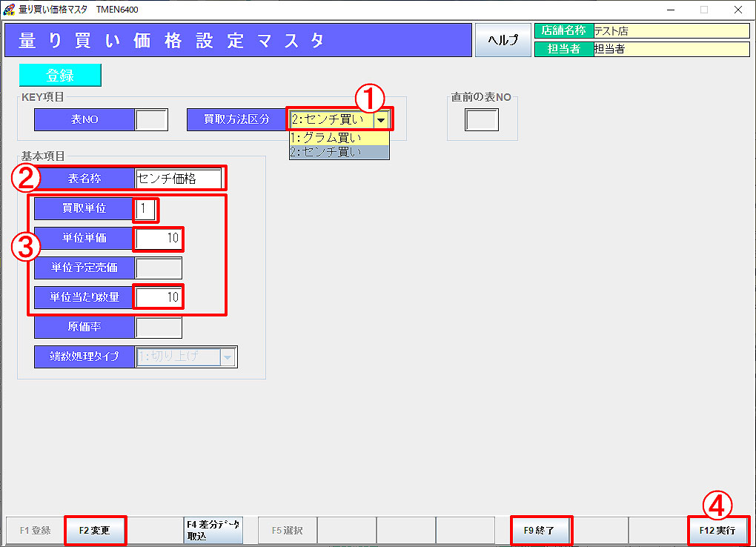Click the 単位単価 input field
This screenshot has height=547, width=756.
(x=159, y=238)
